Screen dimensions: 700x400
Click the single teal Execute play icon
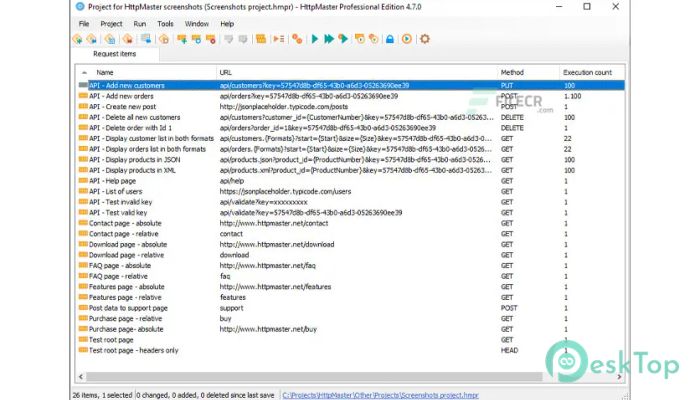tap(315, 39)
